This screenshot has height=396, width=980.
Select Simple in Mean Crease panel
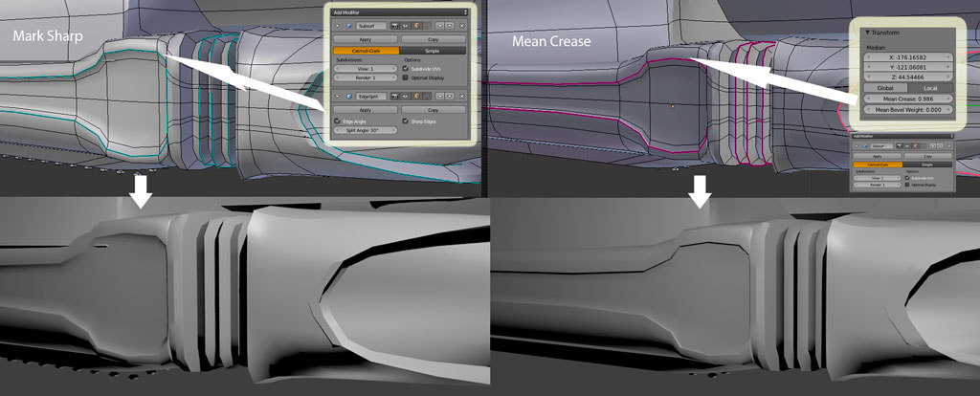[x=927, y=165]
